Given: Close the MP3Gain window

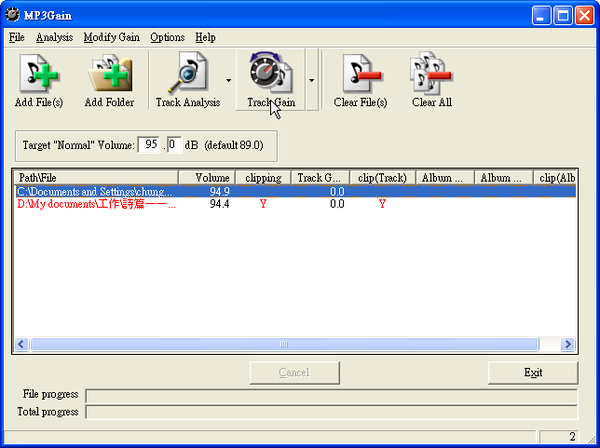Looking at the screenshot, I should 585,16.
